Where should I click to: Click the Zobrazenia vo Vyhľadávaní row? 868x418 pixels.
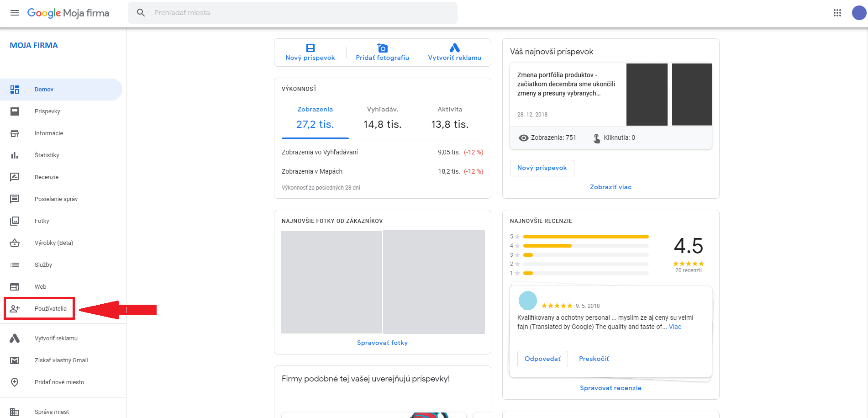383,153
